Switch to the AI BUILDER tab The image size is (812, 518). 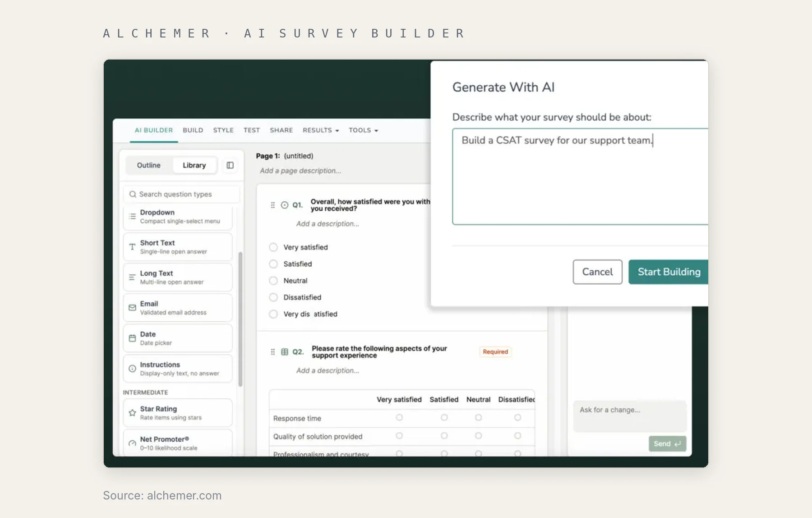154,130
